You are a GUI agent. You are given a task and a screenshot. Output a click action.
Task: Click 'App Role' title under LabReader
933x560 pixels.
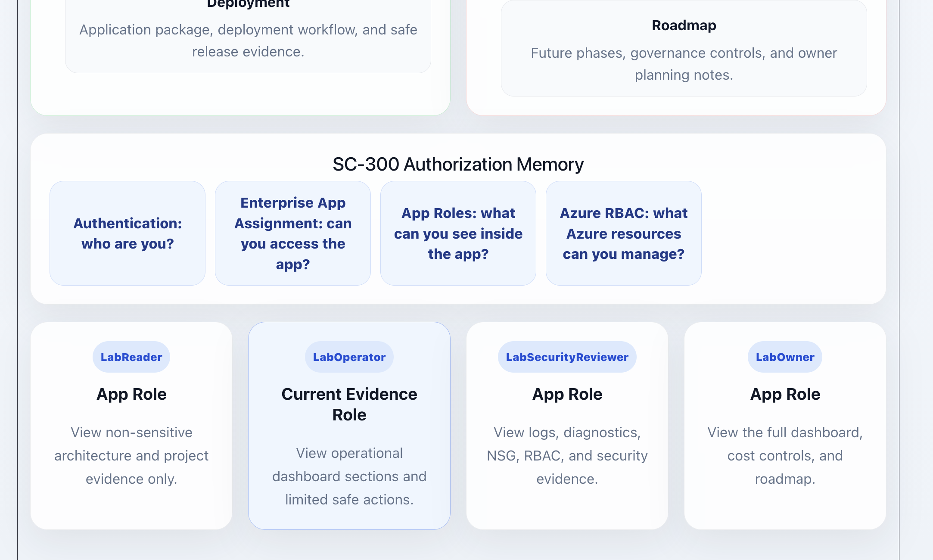(x=131, y=394)
